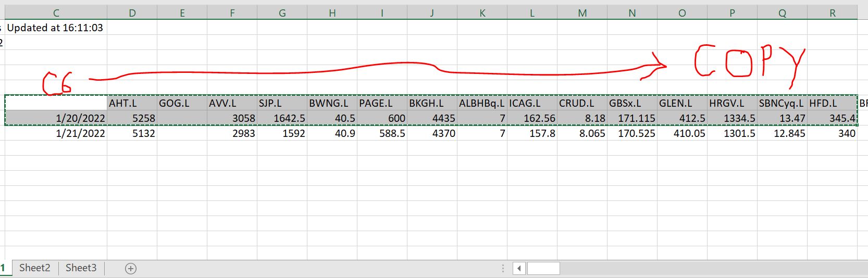The width and height of the screenshot is (868, 278).
Task: Select cell with value 8.18
Action: pos(582,118)
